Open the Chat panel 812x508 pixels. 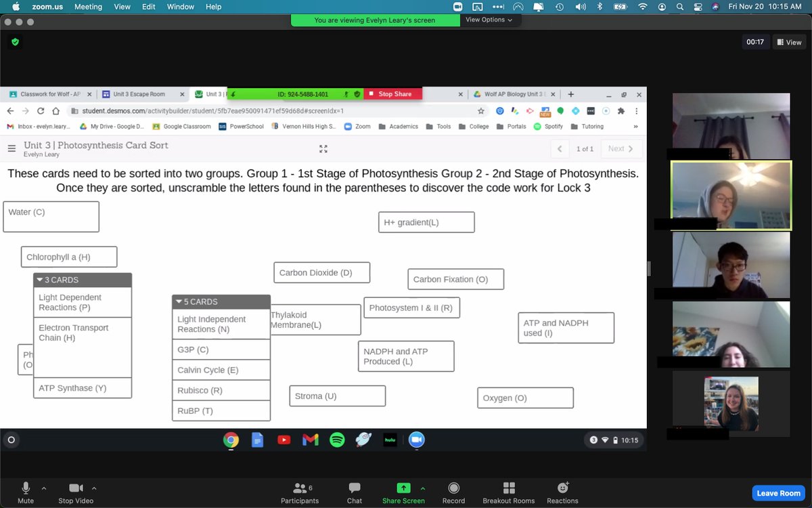(x=355, y=493)
